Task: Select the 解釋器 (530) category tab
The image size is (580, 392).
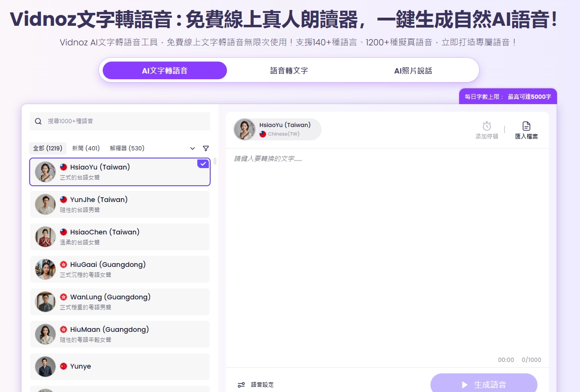Action: click(127, 148)
